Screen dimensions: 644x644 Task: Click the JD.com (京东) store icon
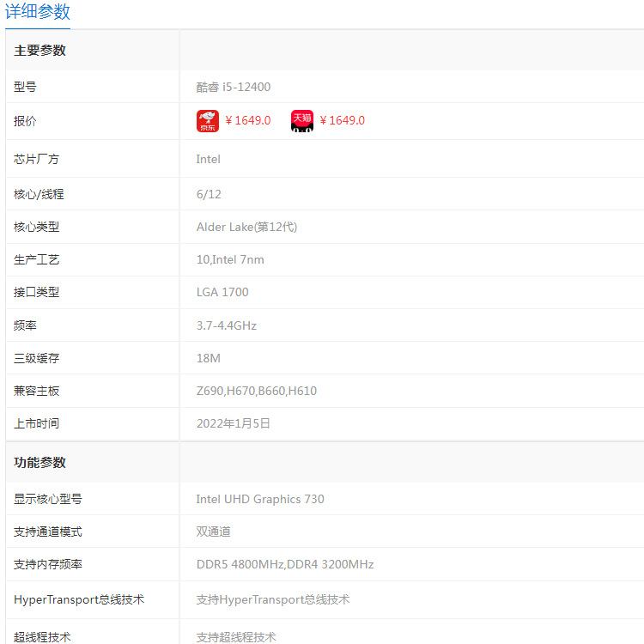tap(208, 121)
